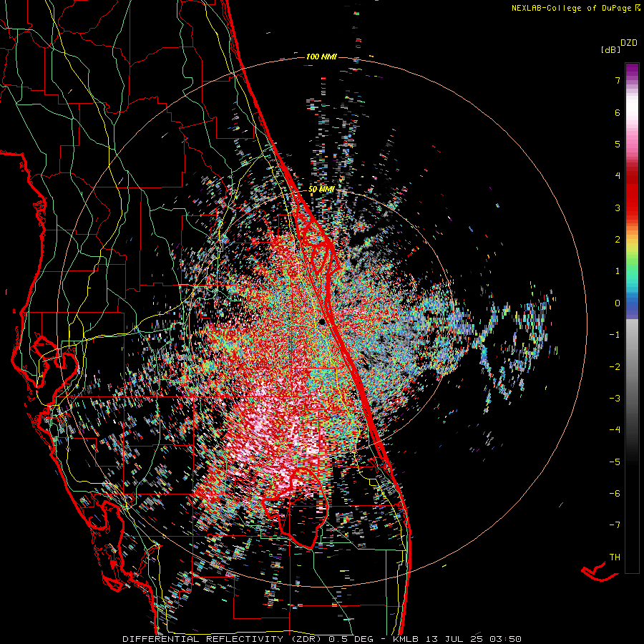Click the -7 value on the color scale
Screen dimensions: 644x644
(x=615, y=525)
